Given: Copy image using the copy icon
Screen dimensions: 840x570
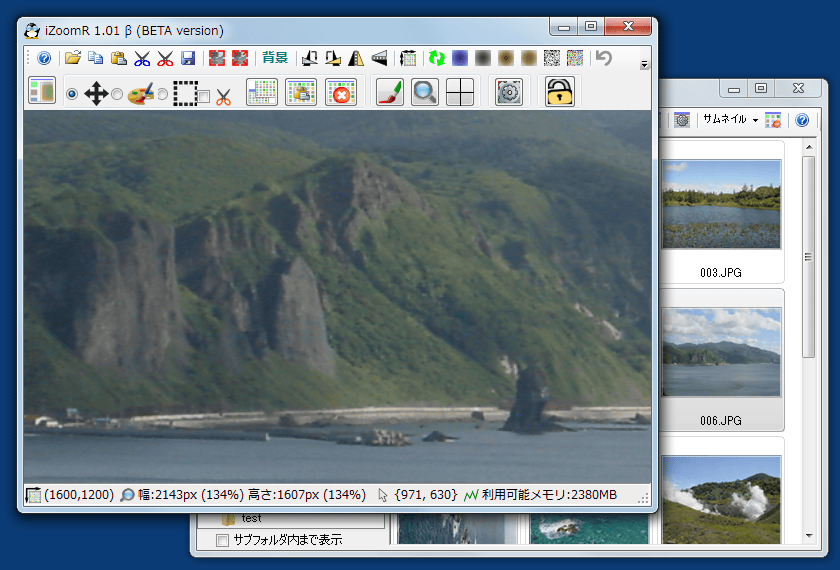Looking at the screenshot, I should (x=95, y=58).
